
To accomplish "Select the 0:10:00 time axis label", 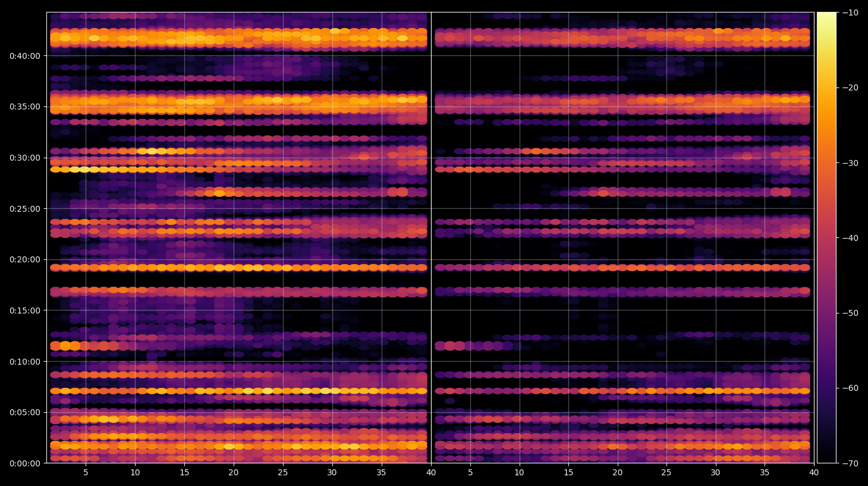I will click(x=25, y=362).
